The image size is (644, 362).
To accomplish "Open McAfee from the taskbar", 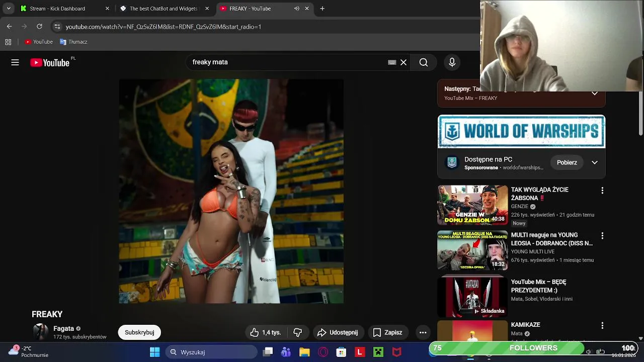I will click(396, 352).
